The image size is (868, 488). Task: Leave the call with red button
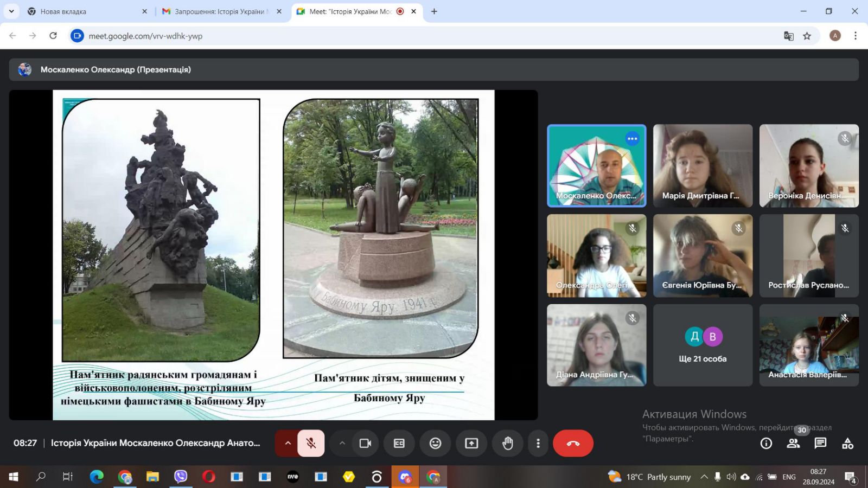(x=573, y=444)
